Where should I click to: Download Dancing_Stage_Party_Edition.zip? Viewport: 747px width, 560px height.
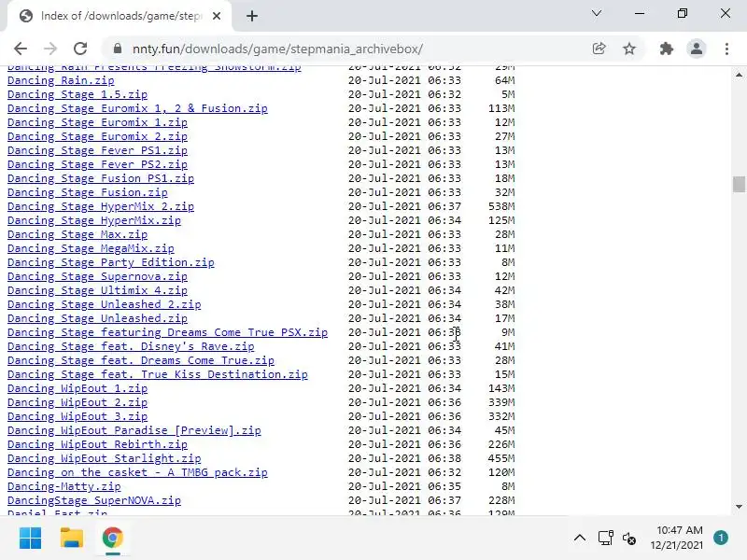tap(110, 262)
